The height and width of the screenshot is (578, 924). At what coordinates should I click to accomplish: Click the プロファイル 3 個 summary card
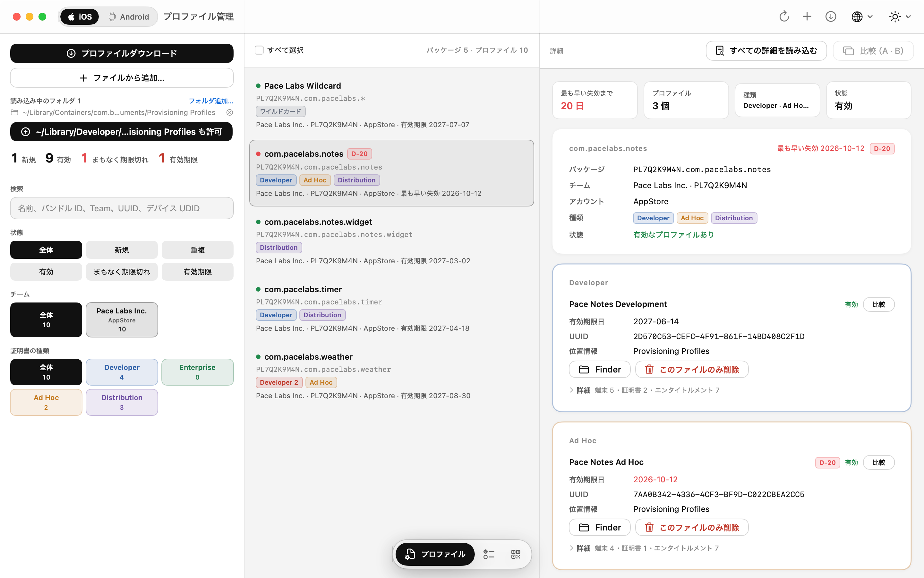point(686,100)
